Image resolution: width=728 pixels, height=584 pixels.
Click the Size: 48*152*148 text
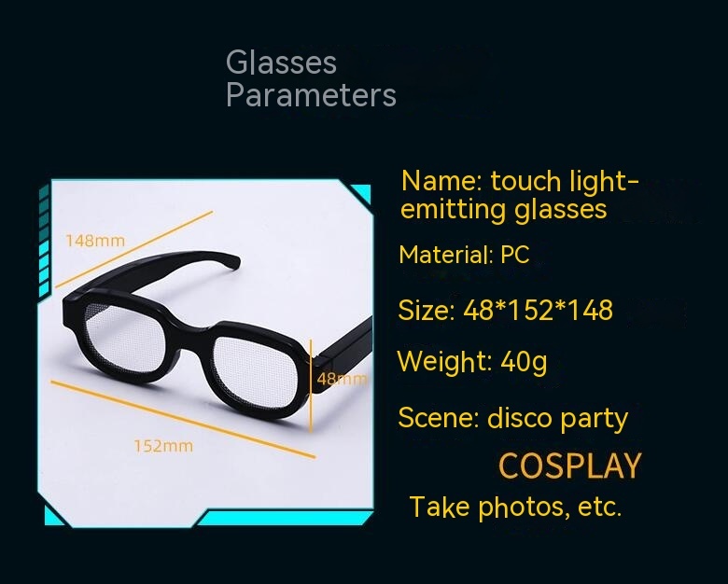(505, 310)
